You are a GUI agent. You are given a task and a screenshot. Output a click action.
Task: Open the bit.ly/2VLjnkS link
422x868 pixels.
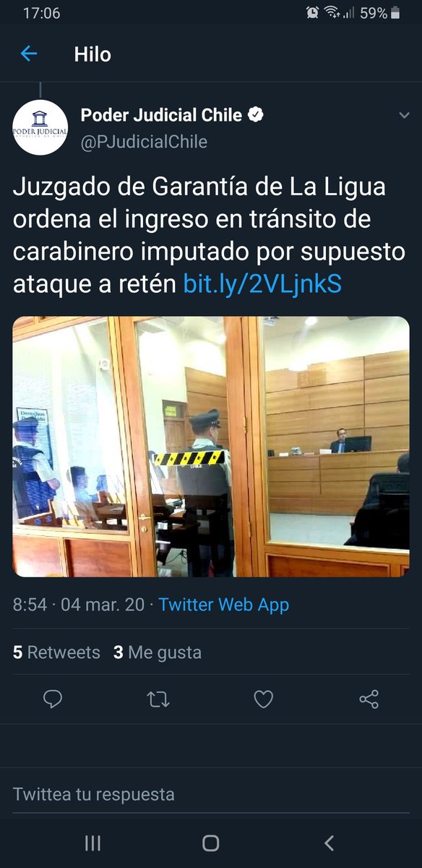coord(262,284)
